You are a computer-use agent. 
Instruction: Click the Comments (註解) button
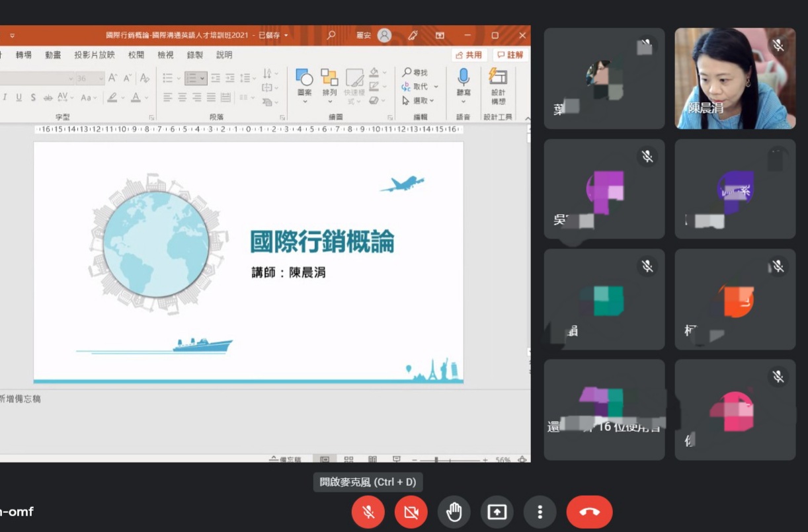pos(510,55)
